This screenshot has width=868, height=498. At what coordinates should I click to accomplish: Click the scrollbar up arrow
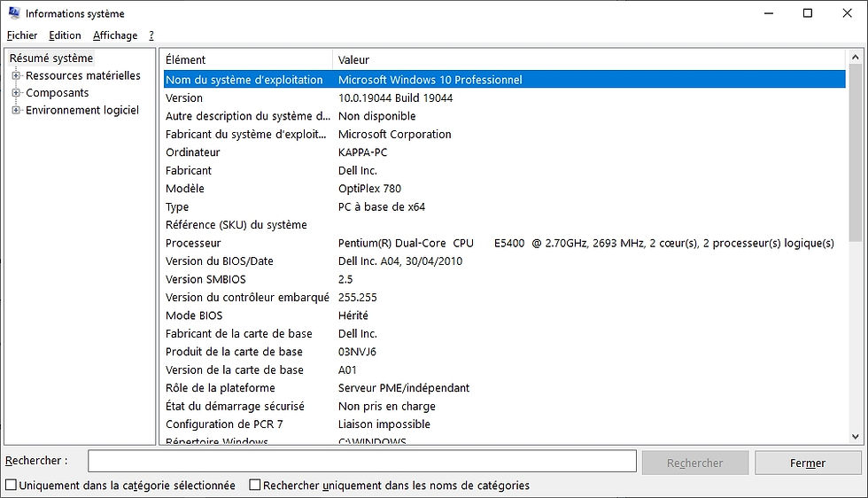pos(856,57)
